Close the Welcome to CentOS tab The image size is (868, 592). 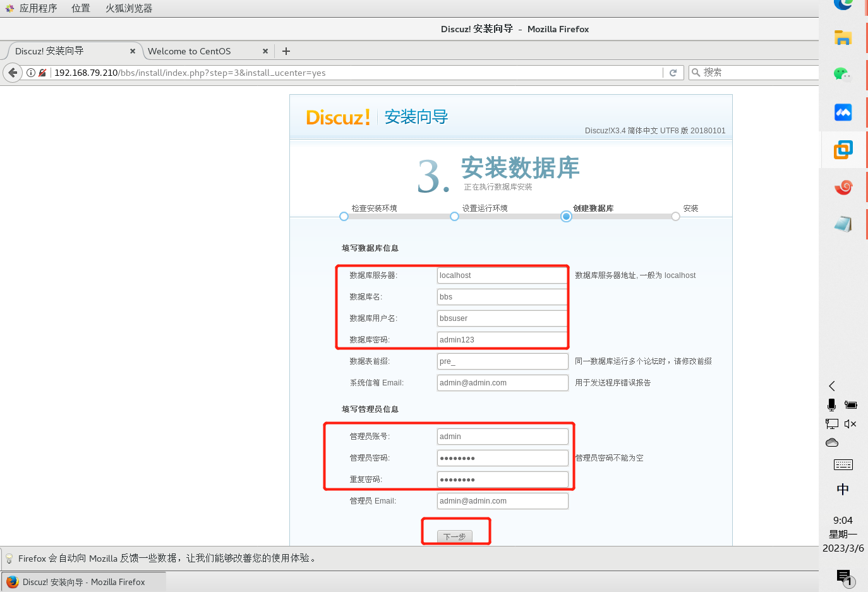click(x=265, y=51)
